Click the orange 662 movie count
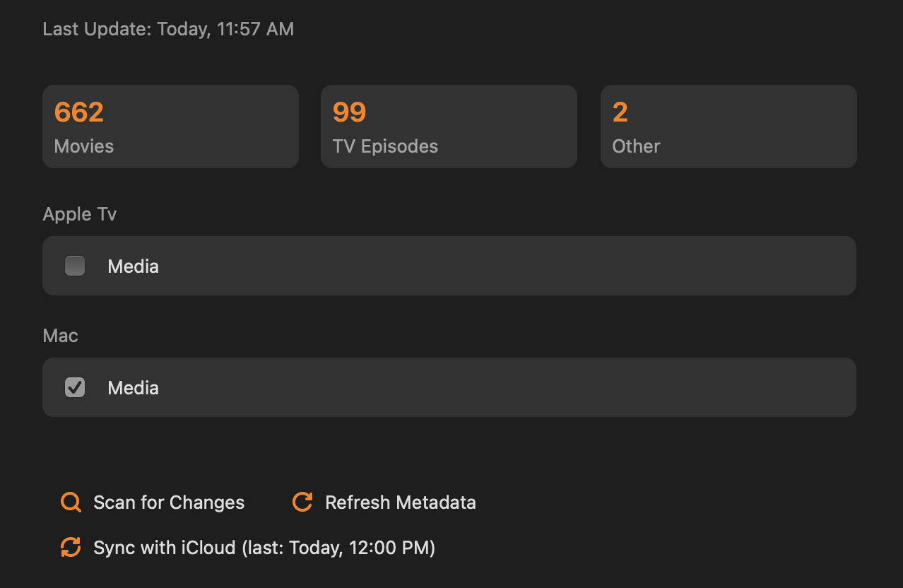 click(x=79, y=112)
